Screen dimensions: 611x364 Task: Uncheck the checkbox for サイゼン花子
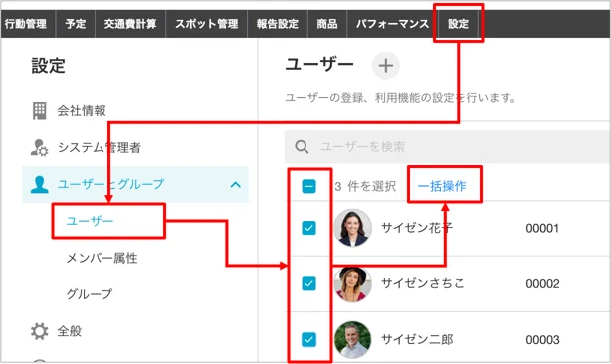309,228
